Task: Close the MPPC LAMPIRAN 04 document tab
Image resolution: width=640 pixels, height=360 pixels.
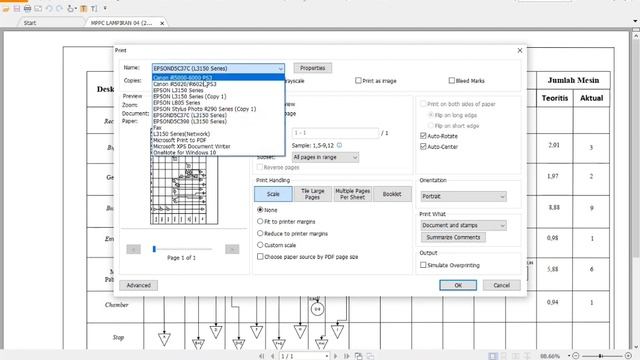Action: click(x=162, y=23)
